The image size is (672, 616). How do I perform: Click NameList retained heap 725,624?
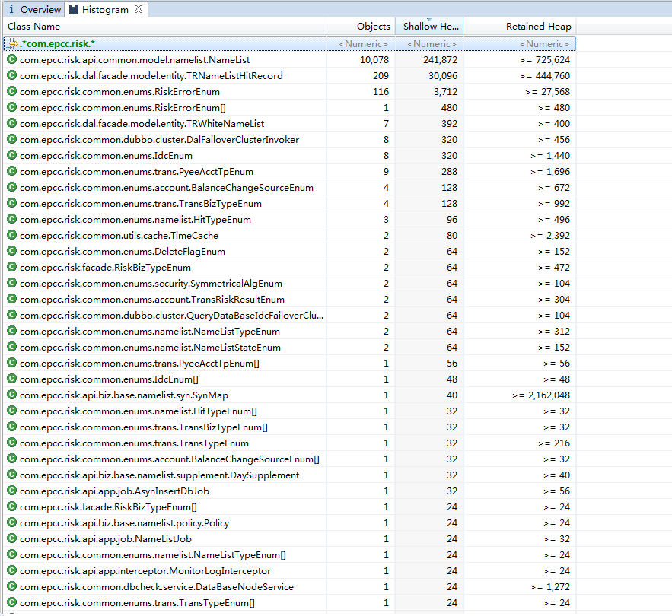[x=545, y=59]
